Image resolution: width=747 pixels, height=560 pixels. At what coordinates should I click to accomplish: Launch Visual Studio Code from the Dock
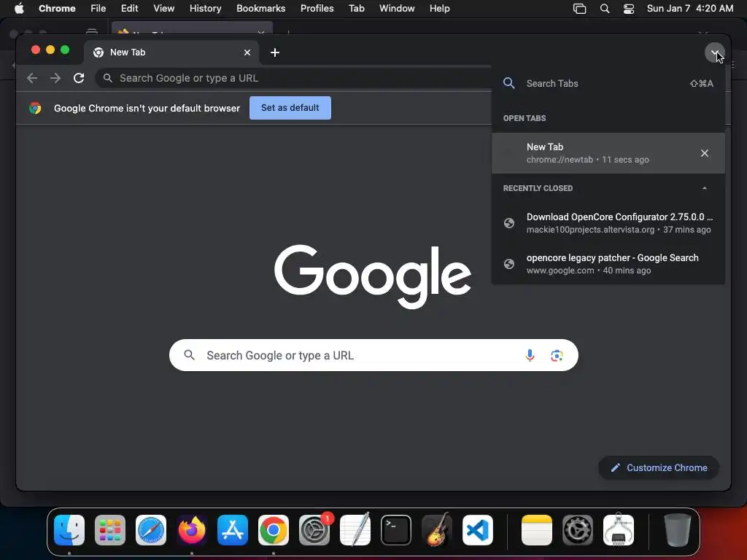478,530
